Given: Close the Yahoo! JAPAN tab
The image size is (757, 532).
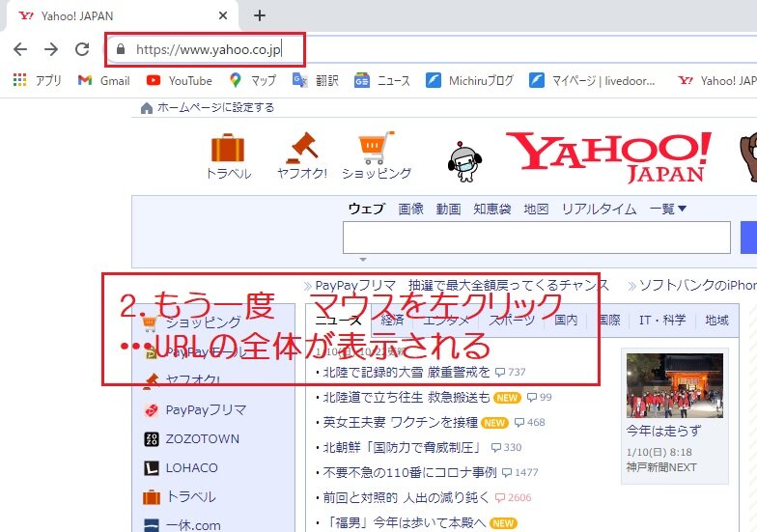Looking at the screenshot, I should (222, 15).
